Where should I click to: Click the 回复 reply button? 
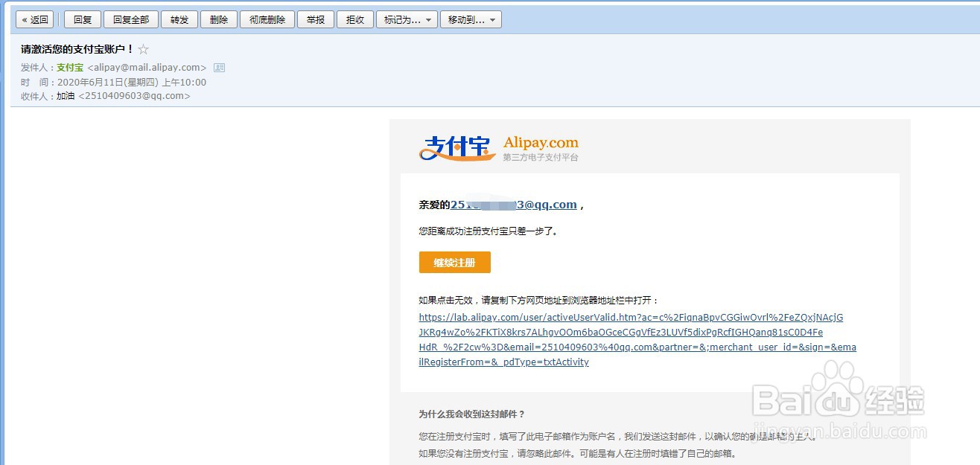click(x=82, y=20)
